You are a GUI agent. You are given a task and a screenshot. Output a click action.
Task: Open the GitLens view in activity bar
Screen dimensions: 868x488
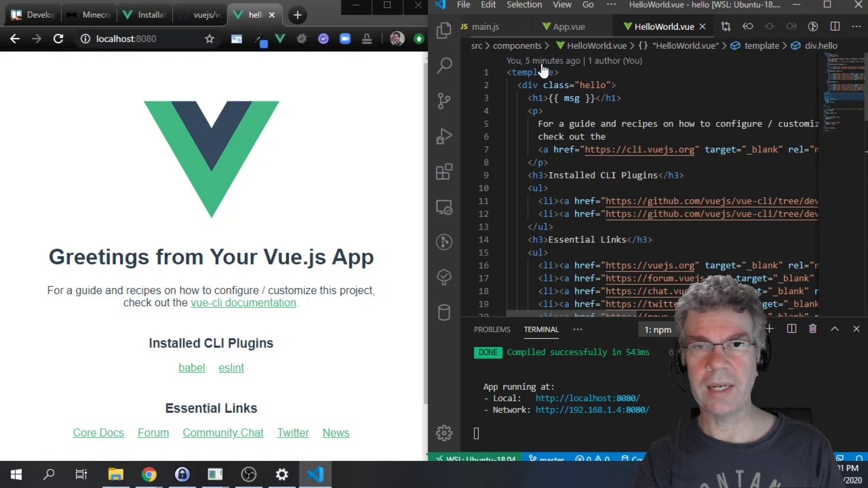444,242
